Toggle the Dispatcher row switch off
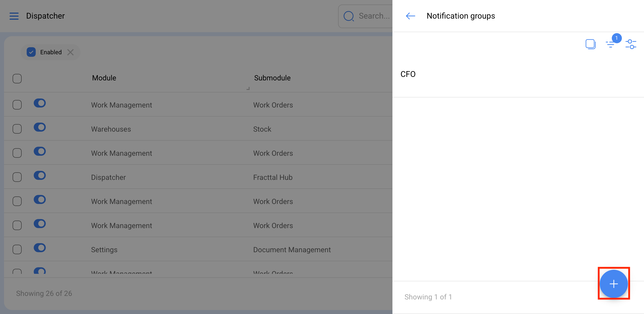 [40, 176]
